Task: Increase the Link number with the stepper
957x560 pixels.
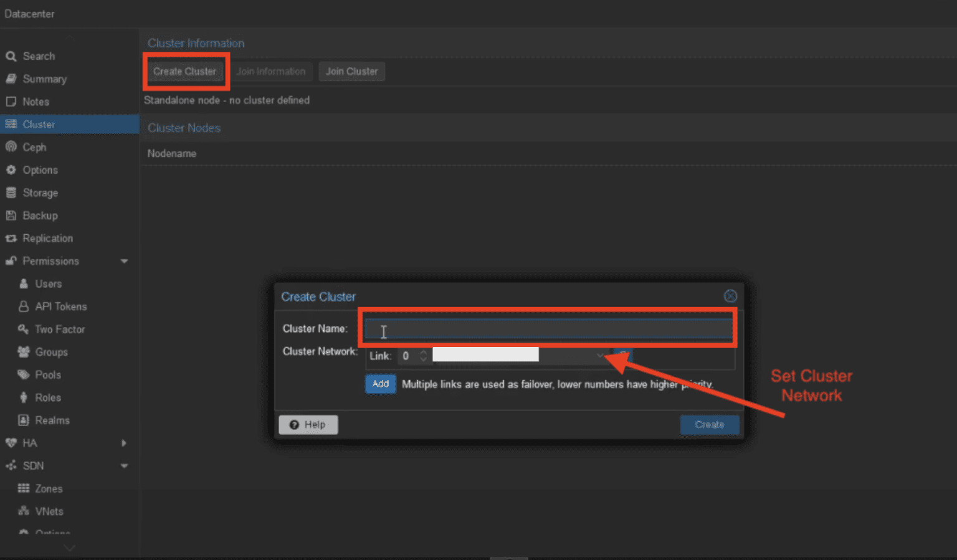Action: click(x=424, y=352)
